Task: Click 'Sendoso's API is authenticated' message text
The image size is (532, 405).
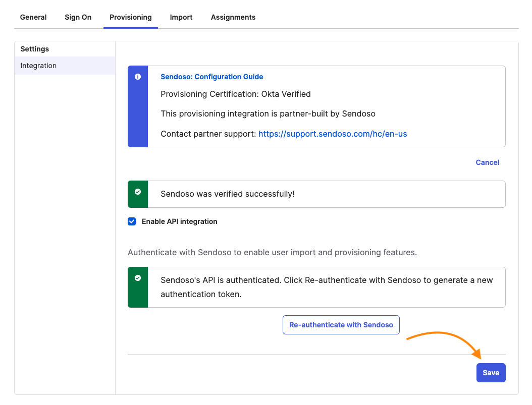Action: pyautogui.click(x=327, y=287)
